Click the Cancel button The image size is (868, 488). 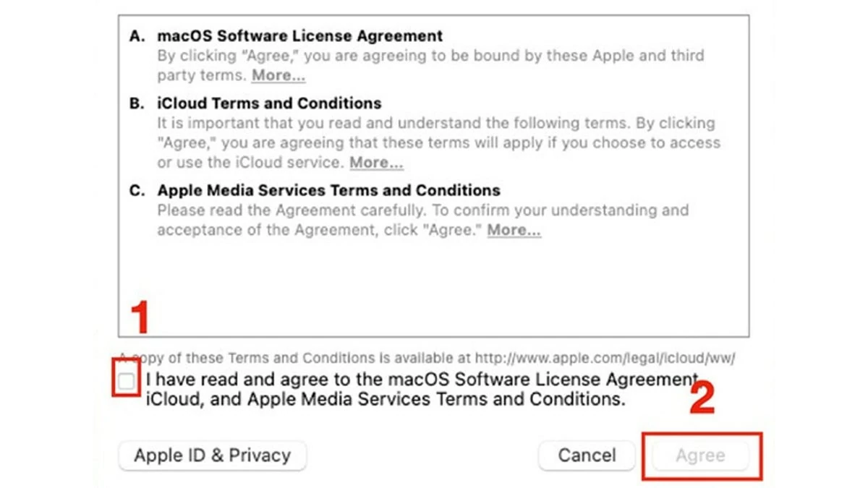tap(586, 455)
